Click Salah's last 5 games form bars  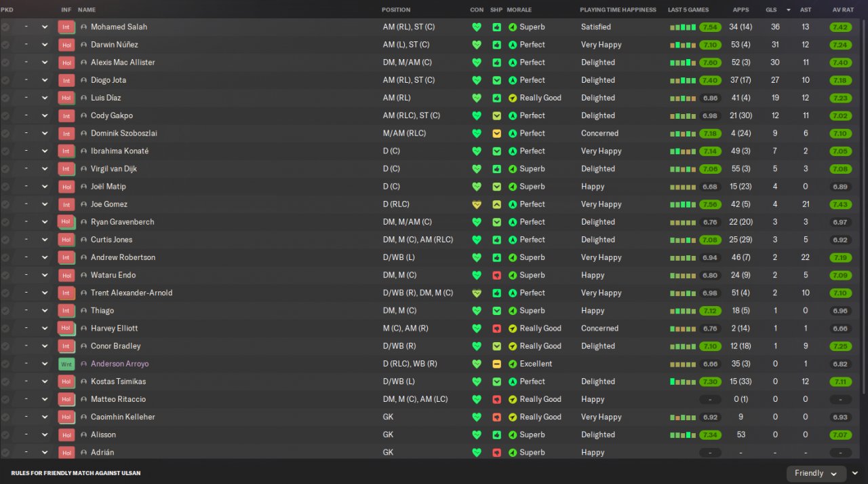tap(683, 27)
